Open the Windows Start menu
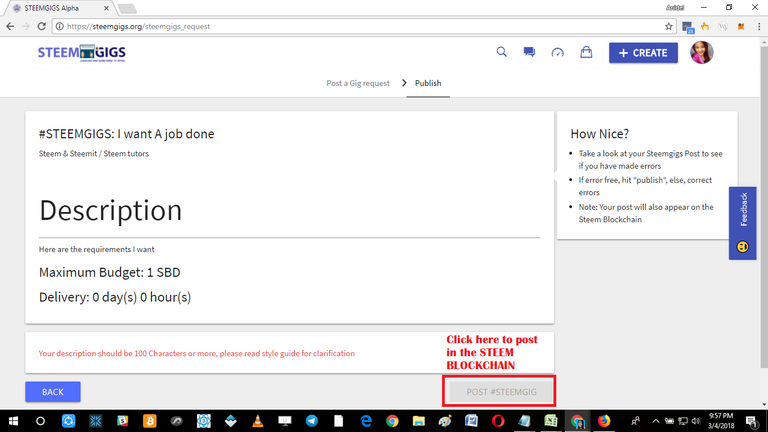Image resolution: width=768 pixels, height=432 pixels. 13,421
